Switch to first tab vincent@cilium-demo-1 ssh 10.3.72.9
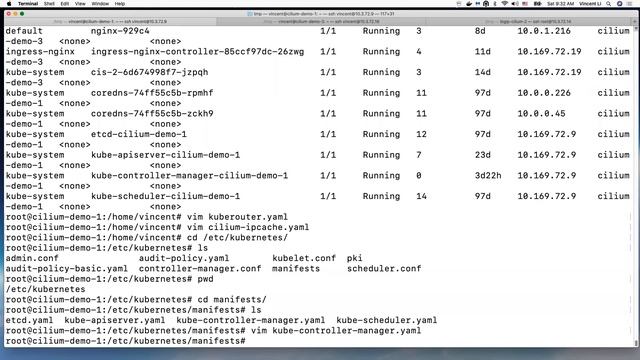Image resolution: width=640 pixels, height=360 pixels. 110,21
